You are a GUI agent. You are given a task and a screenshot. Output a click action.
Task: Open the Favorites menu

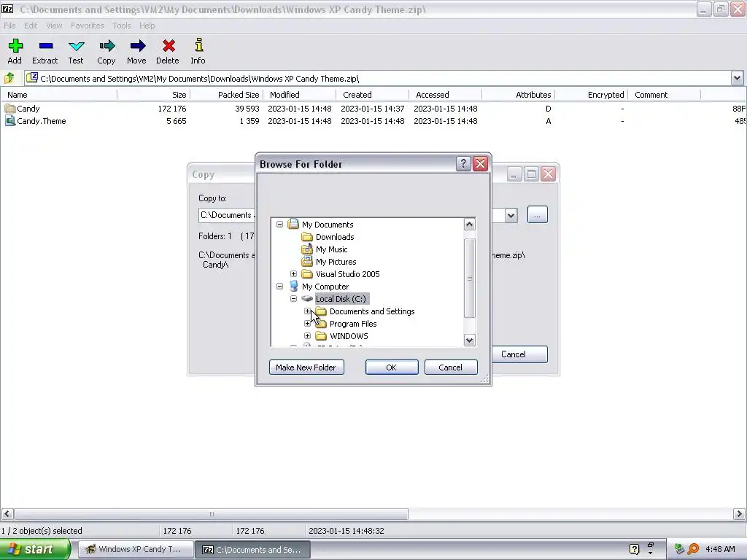[x=88, y=26]
